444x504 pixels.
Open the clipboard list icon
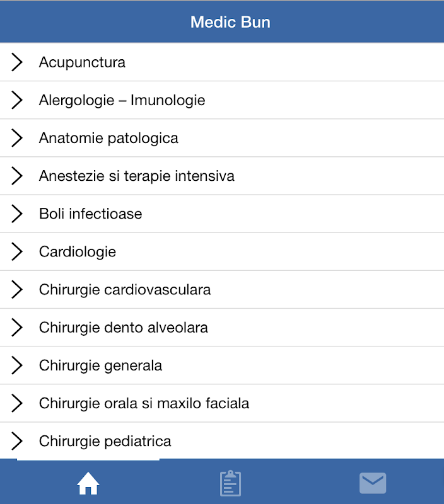(x=230, y=483)
